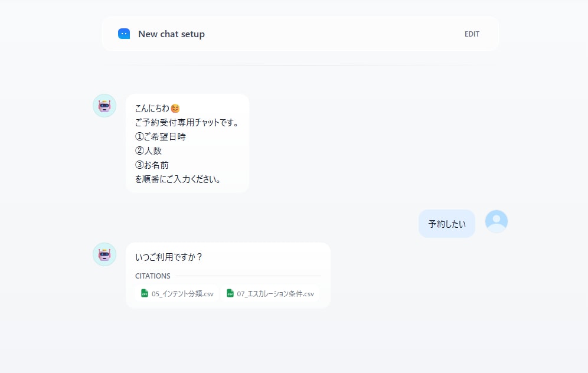Click the New chat setup title
Image resolution: width=588 pixels, height=373 pixels.
tap(171, 34)
